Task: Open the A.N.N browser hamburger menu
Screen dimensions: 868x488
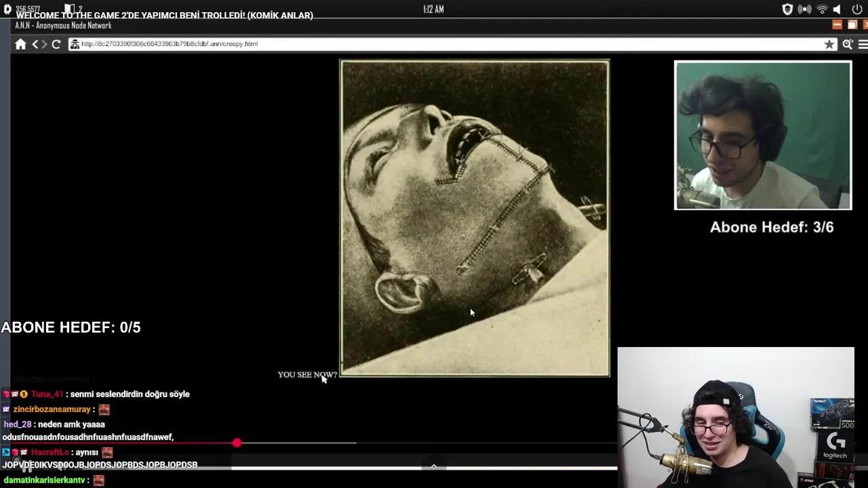Action: 863,44
